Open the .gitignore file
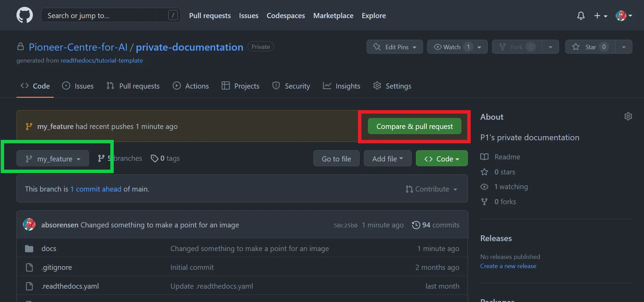The height and width of the screenshot is (302, 644). [x=57, y=267]
